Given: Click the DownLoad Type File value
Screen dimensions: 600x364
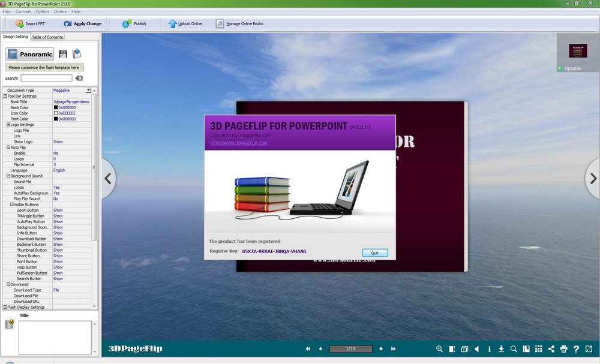Looking at the screenshot, I should 56,290.
